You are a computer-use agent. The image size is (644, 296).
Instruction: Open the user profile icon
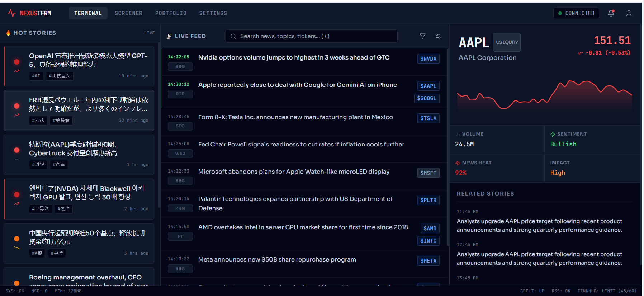click(629, 13)
